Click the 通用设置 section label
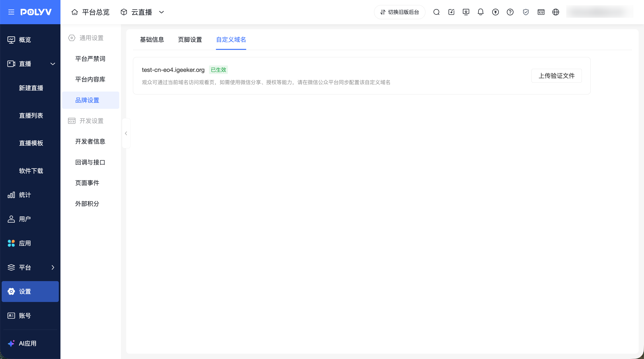The width and height of the screenshot is (644, 359). click(x=91, y=38)
